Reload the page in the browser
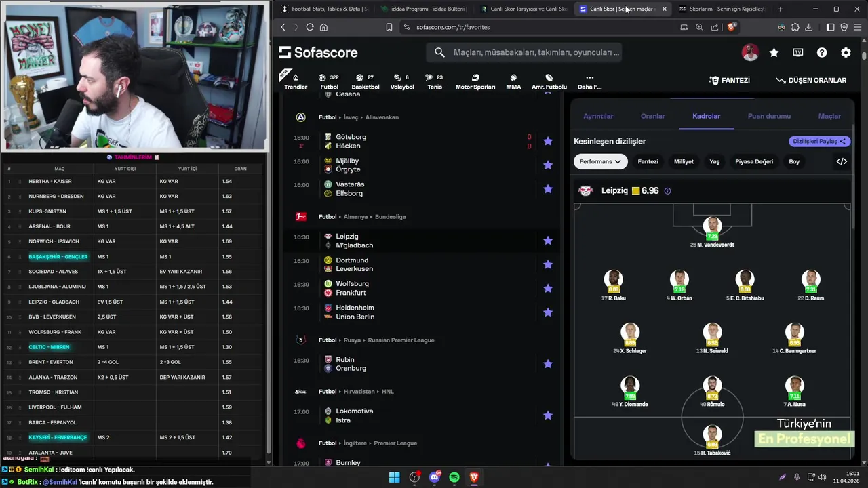This screenshot has height=488, width=868. click(x=310, y=27)
